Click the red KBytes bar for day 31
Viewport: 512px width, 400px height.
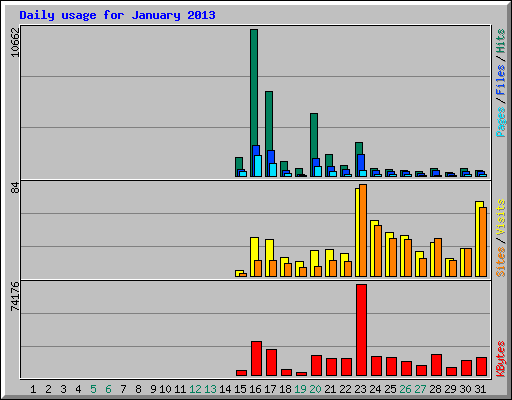pyautogui.click(x=481, y=366)
